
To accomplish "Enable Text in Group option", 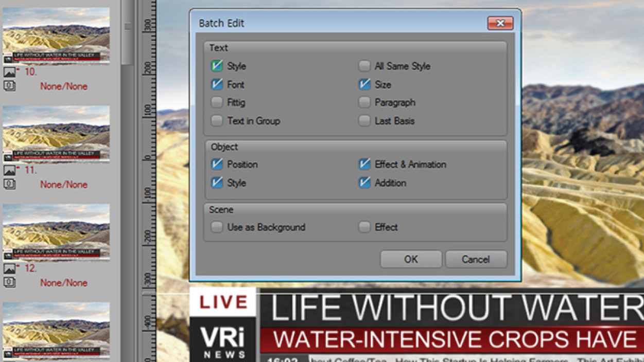I will (x=217, y=121).
